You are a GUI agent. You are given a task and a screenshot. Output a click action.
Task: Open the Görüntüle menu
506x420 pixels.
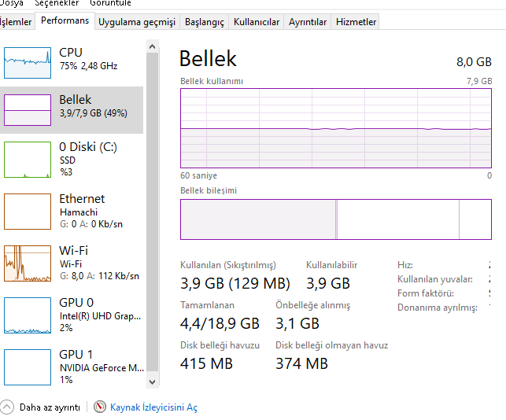(110, 3)
